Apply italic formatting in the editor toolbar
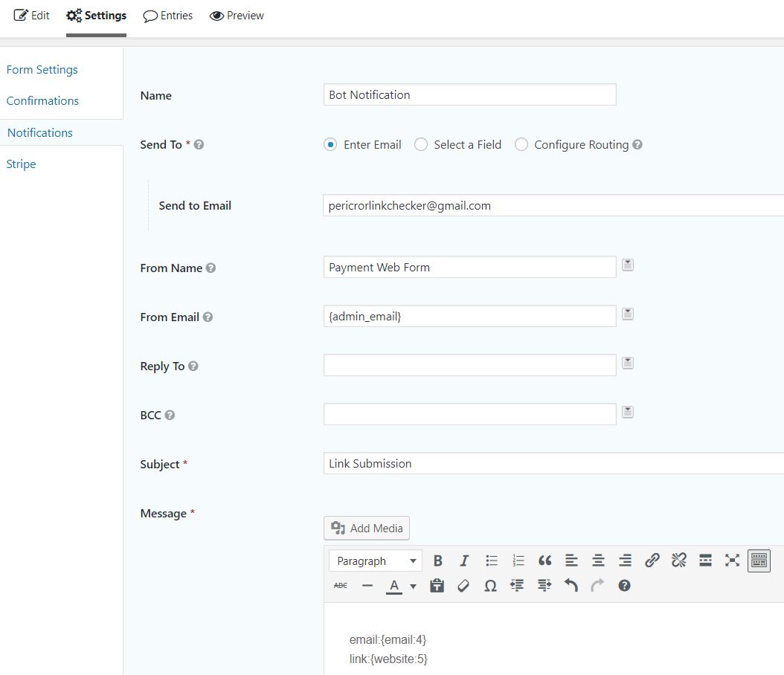This screenshot has width=784, height=675. click(464, 561)
